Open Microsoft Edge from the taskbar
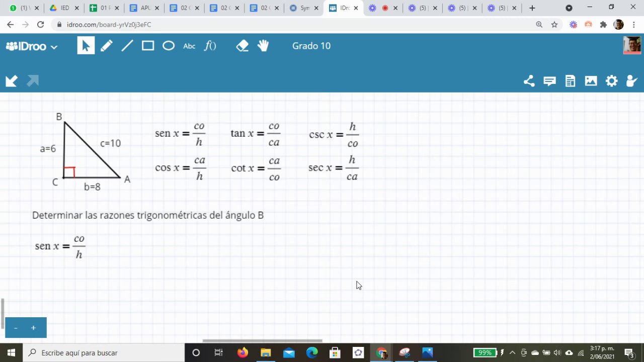Screen dimensions: 644x362 312,352
